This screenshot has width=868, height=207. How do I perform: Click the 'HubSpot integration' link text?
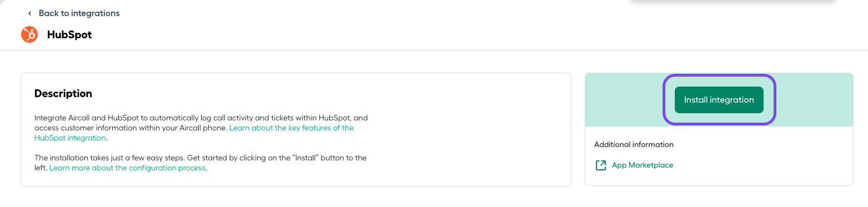(70, 138)
